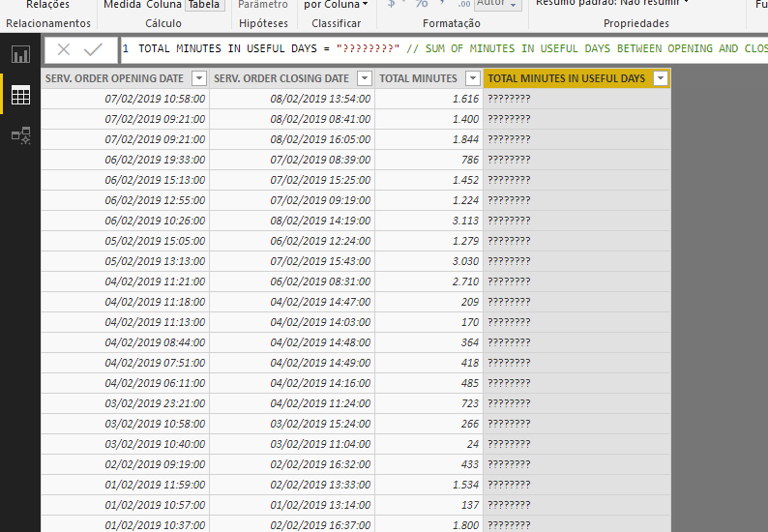Open the Auto decimal places stepper
This screenshot has height=532, width=768.
[x=497, y=4]
